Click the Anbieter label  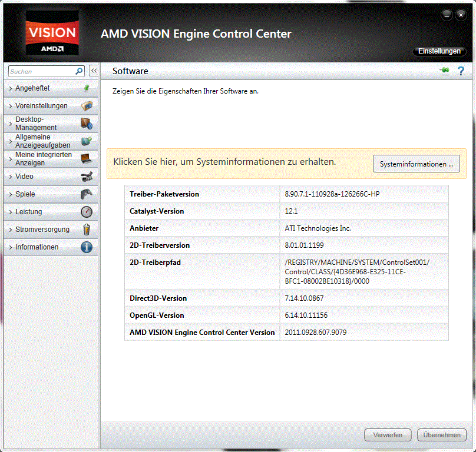[144, 228]
